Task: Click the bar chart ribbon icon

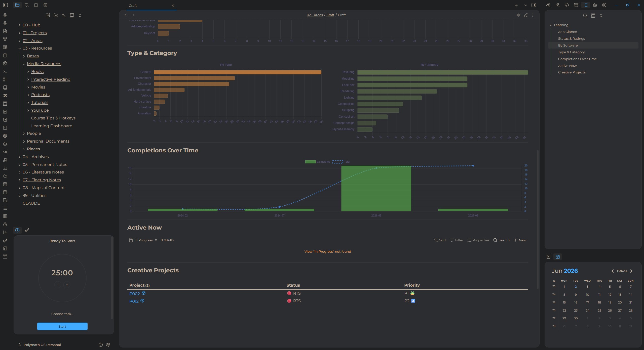Action: tap(5, 232)
